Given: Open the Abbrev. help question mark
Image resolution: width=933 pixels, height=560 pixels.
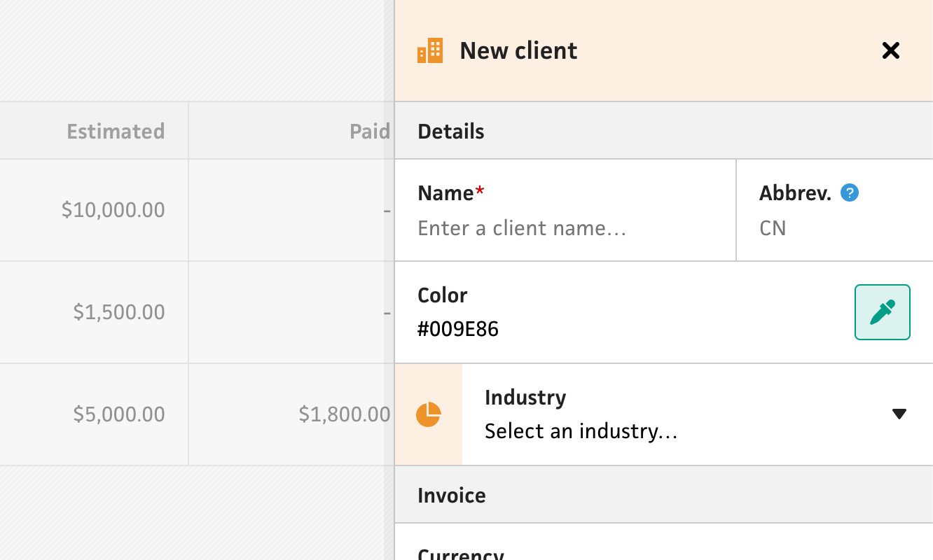Looking at the screenshot, I should 850,192.
